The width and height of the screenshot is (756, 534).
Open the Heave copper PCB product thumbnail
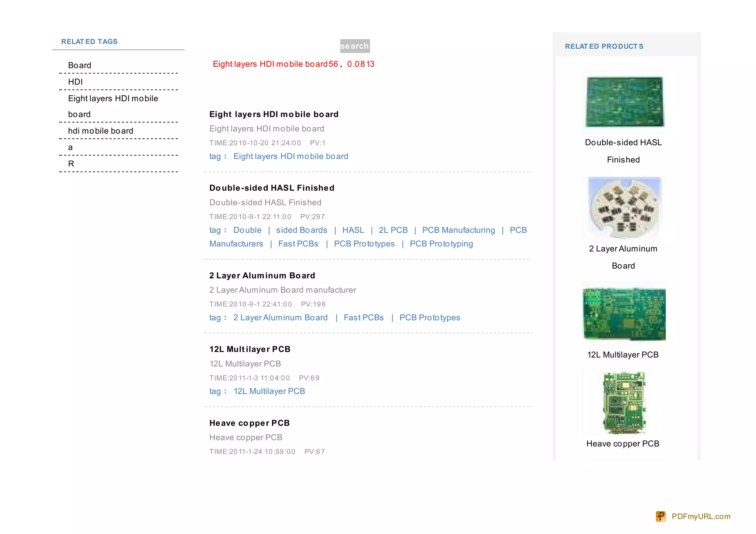624,403
